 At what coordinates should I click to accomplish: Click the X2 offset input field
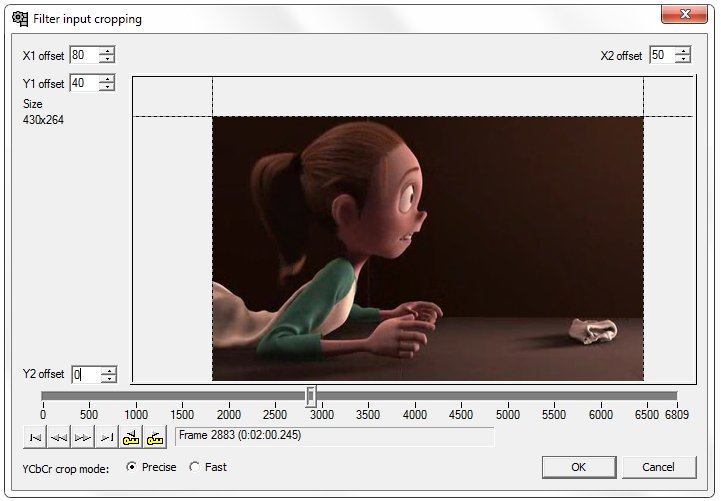[663, 55]
